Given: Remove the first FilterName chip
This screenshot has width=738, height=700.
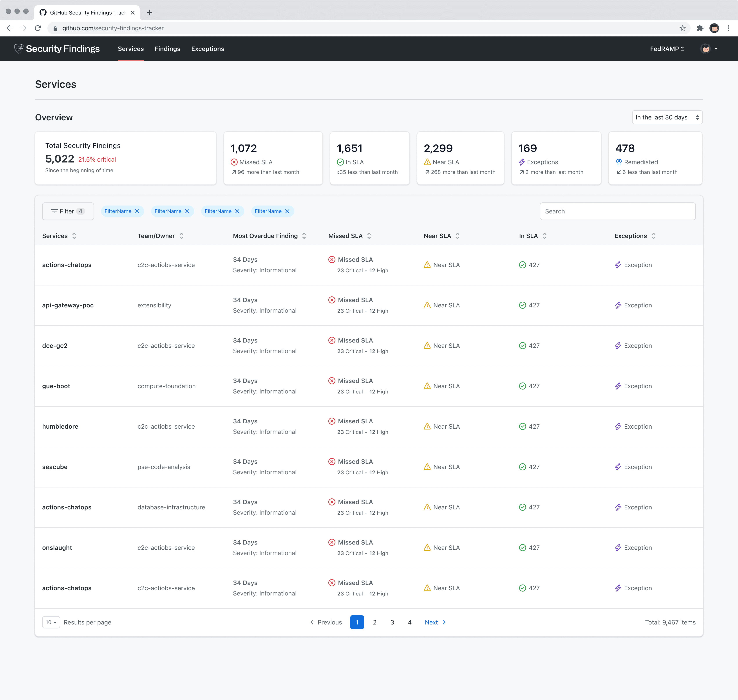Looking at the screenshot, I should coord(137,211).
